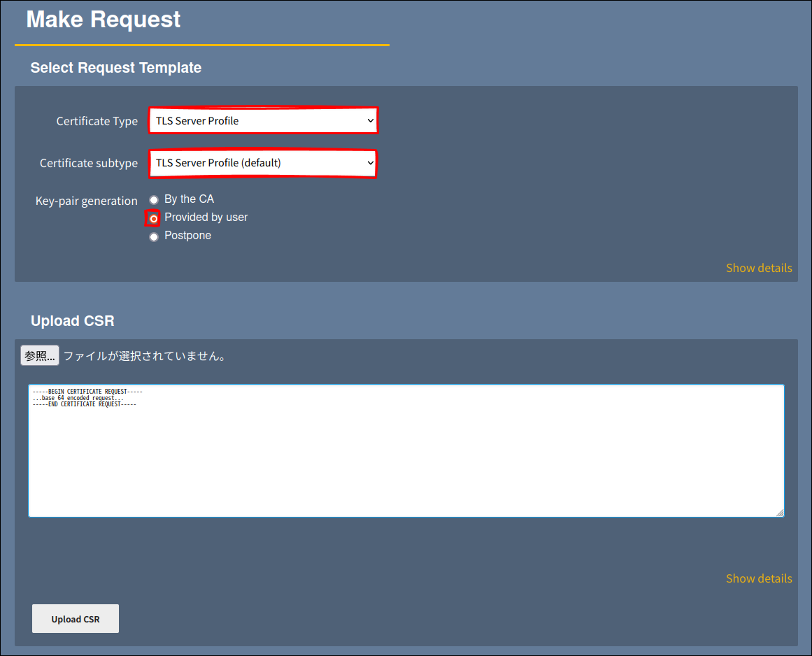Show details in the Upload CSR panel
Screen dimensions: 812x656
coord(758,578)
